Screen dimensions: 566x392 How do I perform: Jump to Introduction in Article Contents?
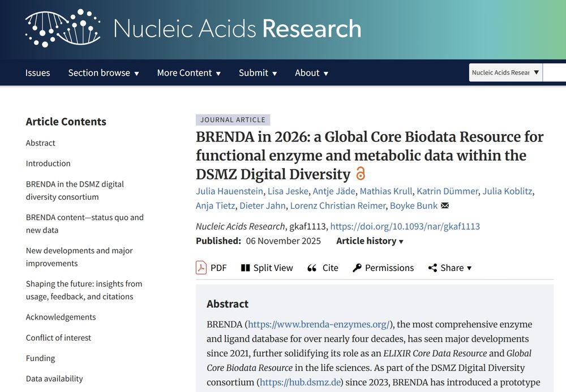coord(48,163)
